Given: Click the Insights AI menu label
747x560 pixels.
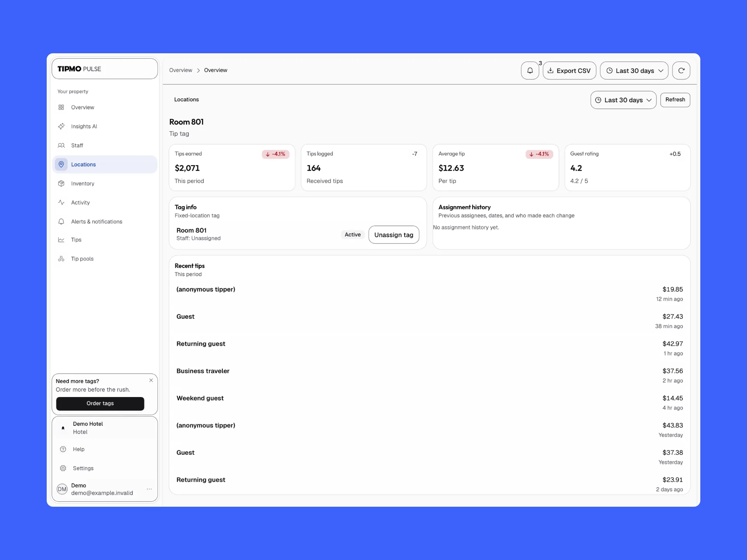Looking at the screenshot, I should [84, 126].
